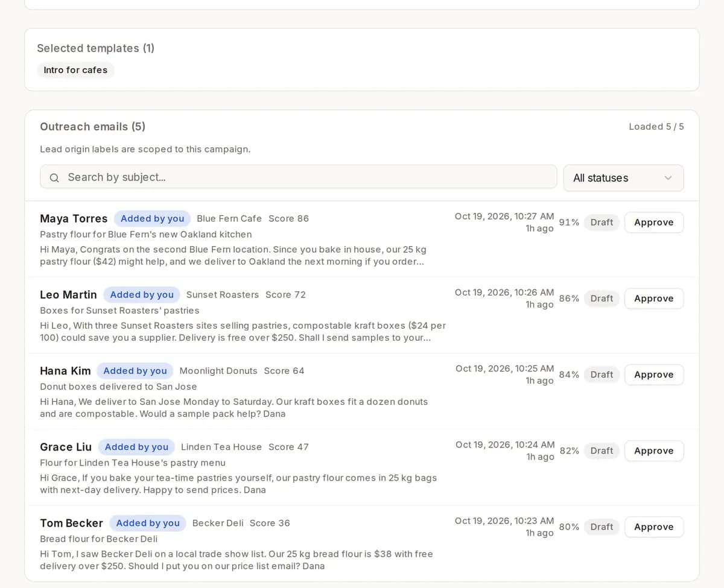This screenshot has width=724, height=588.
Task: Open subject 'Donut boxes delivered to San Jose'
Action: pos(118,386)
